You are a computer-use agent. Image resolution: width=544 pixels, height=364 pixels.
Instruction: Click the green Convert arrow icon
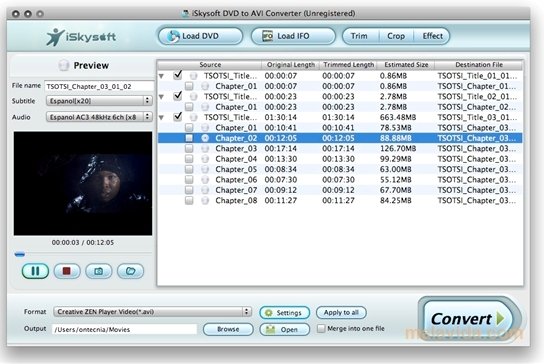pos(500,318)
